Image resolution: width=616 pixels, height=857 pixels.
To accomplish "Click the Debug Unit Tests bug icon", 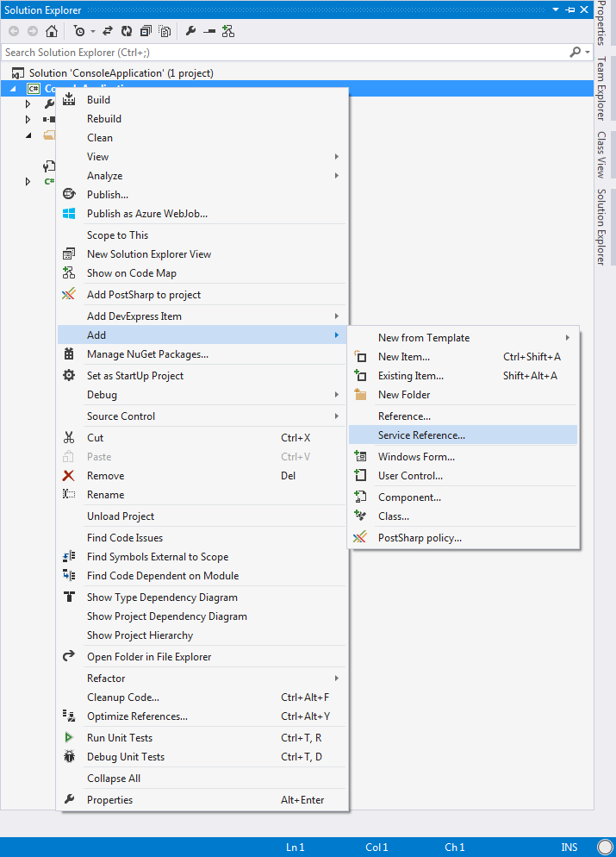I will (69, 756).
